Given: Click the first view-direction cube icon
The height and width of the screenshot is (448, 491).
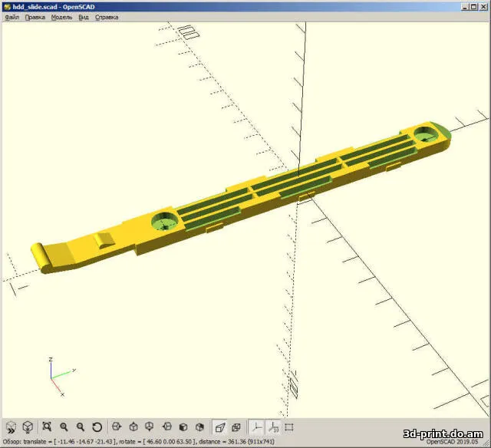Looking at the screenshot, I should 116,427.
